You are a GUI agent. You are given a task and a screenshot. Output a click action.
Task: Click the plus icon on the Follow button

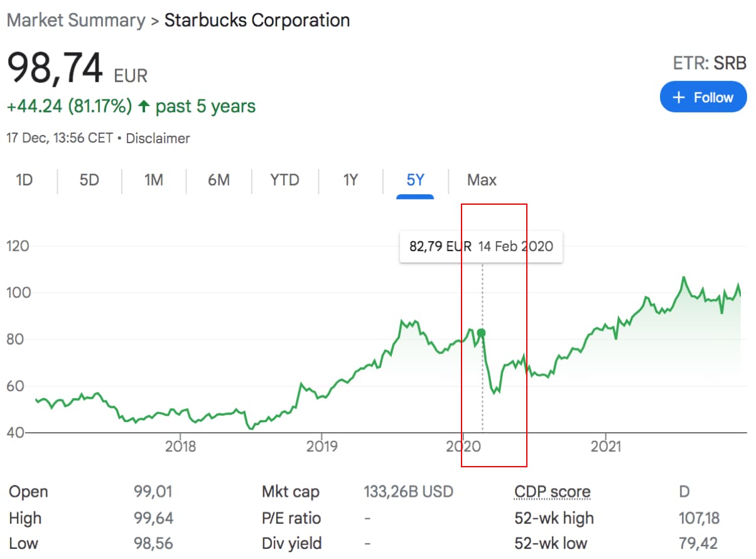(678, 97)
